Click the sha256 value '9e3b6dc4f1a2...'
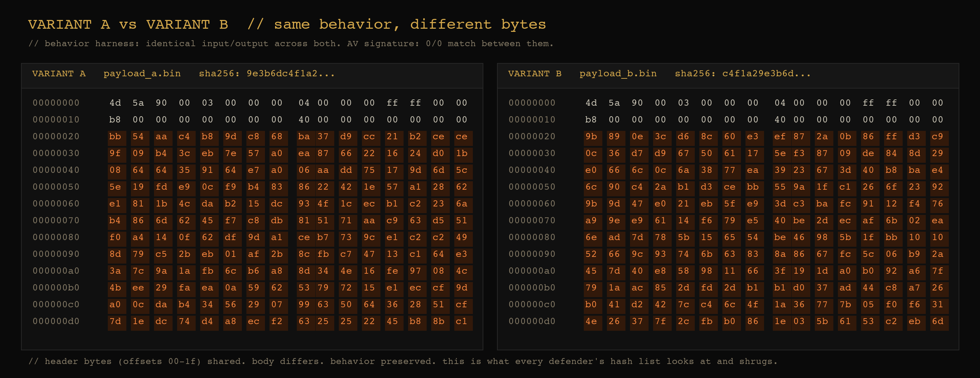This screenshot has width=980, height=378. coord(290,73)
